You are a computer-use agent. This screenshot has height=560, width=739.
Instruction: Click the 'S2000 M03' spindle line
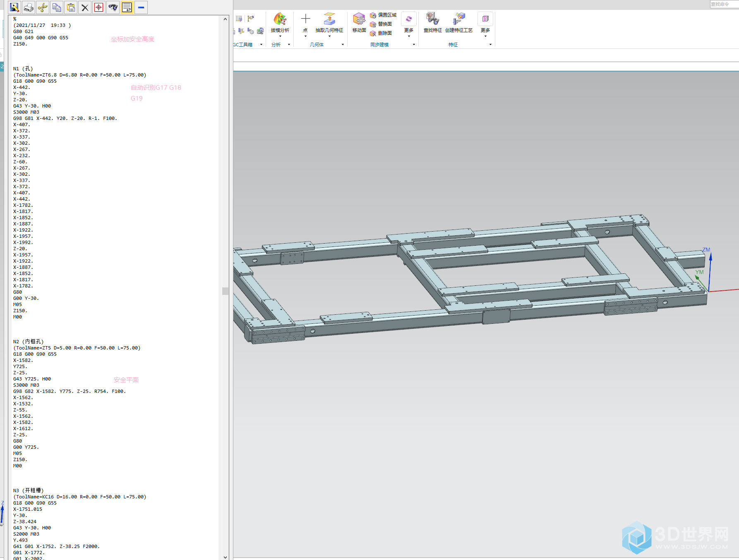pos(26,534)
